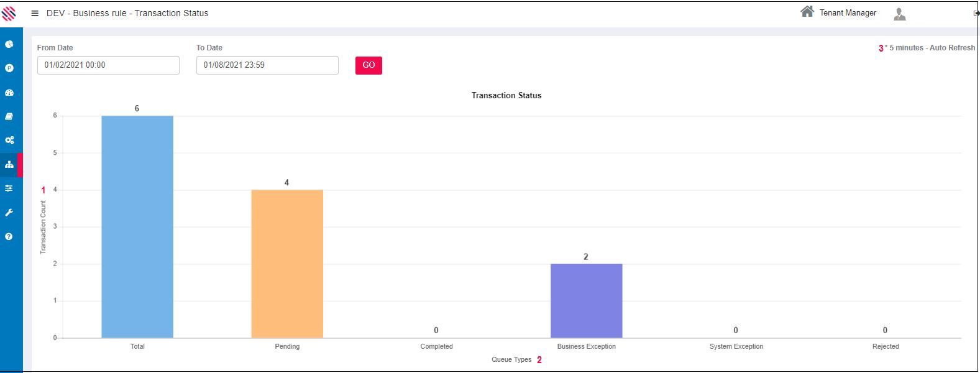Click the blue Total bar in chart
Image resolution: width=980 pixels, height=373 pixels.
(x=137, y=227)
